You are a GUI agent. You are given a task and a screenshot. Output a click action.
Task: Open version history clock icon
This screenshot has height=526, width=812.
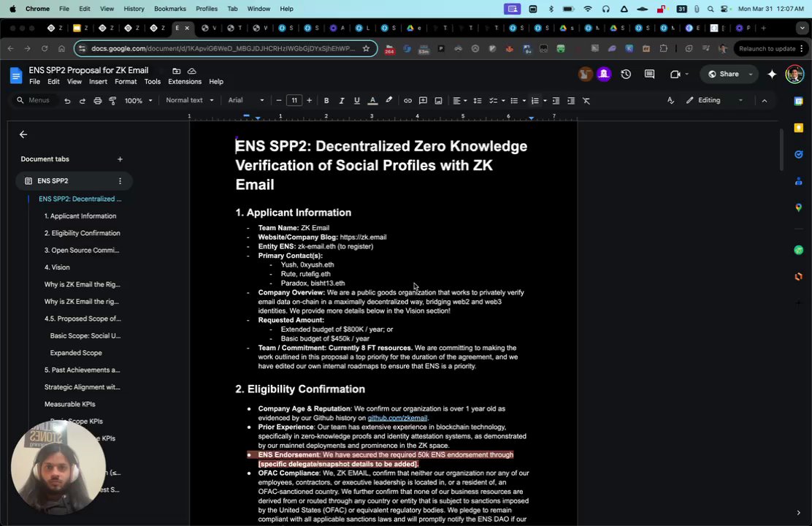click(626, 74)
